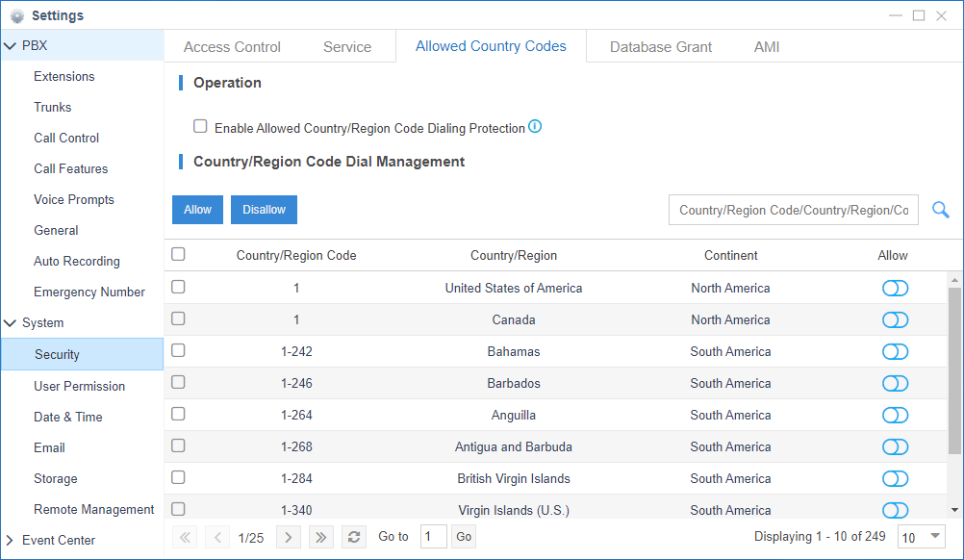Click the Settings gear icon in title bar
This screenshot has height=560, width=964.
[16, 15]
